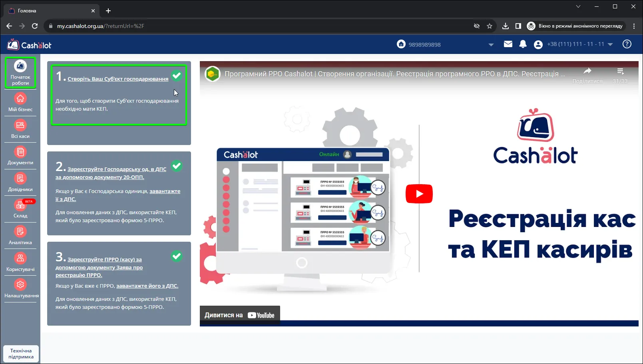Click the YouTube share (Поділитися) icon

587,71
